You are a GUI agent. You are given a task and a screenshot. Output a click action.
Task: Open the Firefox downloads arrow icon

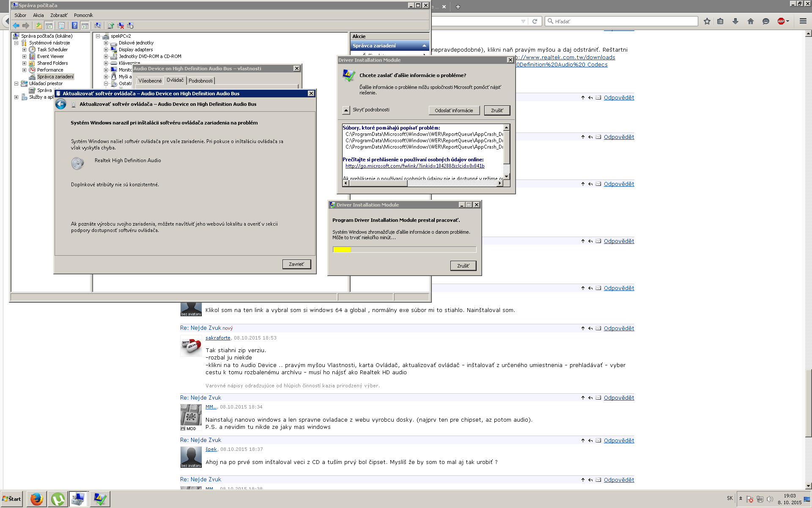735,21
